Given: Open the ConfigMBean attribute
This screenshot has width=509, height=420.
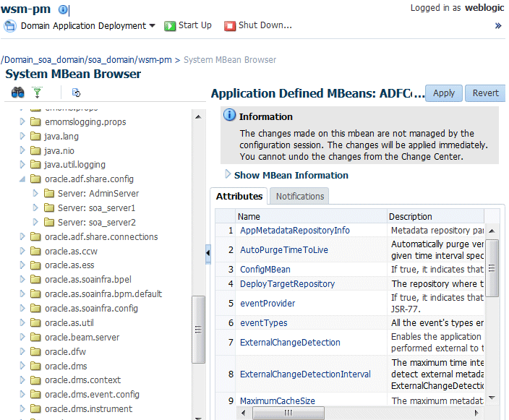Looking at the screenshot, I should pos(265,270).
